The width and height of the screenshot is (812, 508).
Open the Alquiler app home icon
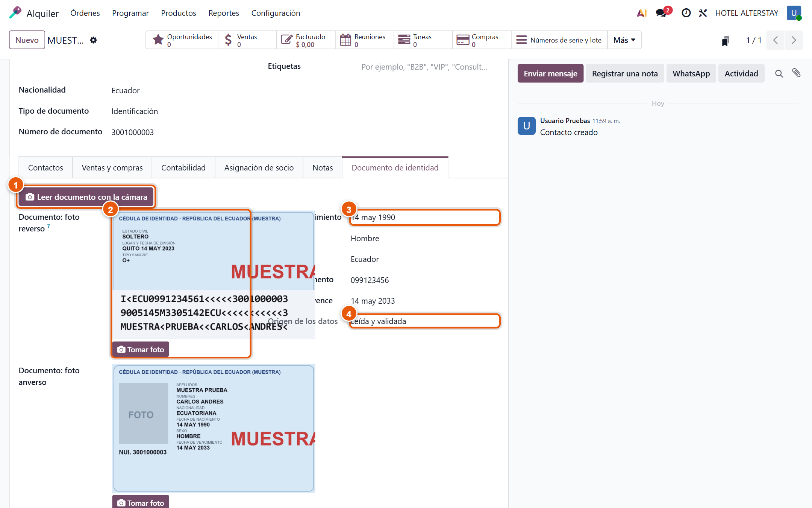tap(15, 13)
